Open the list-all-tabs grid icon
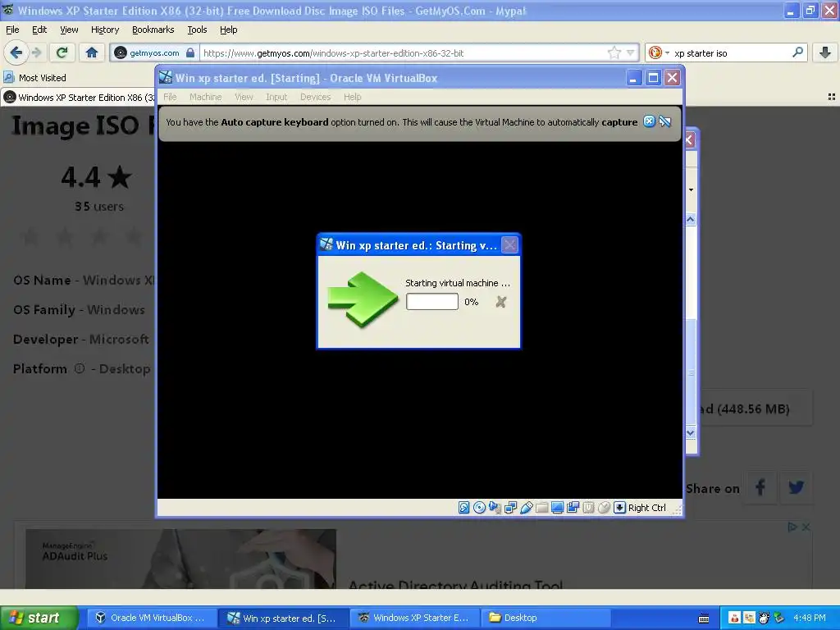This screenshot has height=630, width=840. [x=832, y=97]
